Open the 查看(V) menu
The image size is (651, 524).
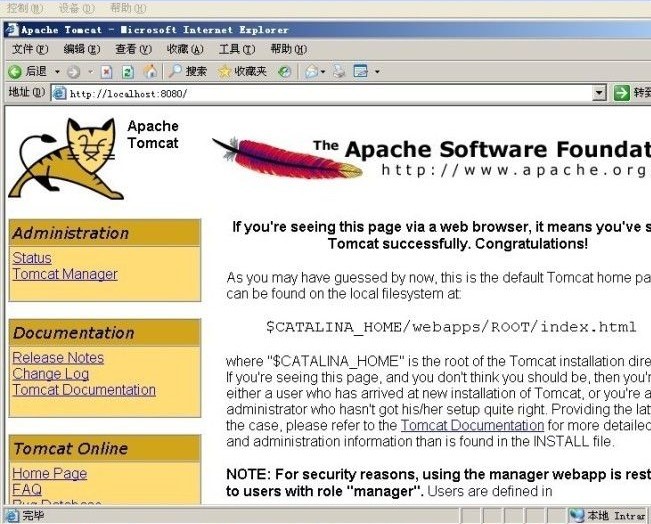[133, 49]
